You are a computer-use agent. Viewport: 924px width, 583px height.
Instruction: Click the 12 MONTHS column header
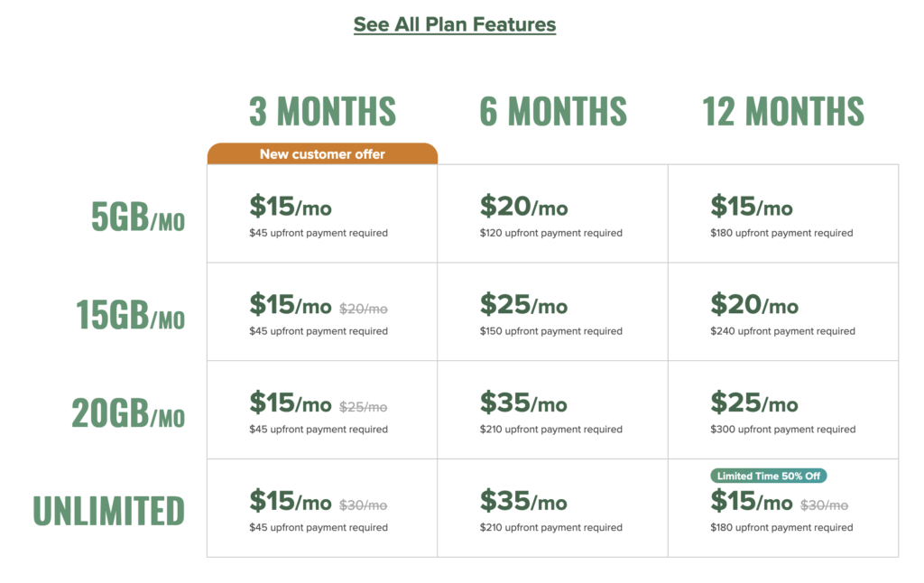[783, 111]
